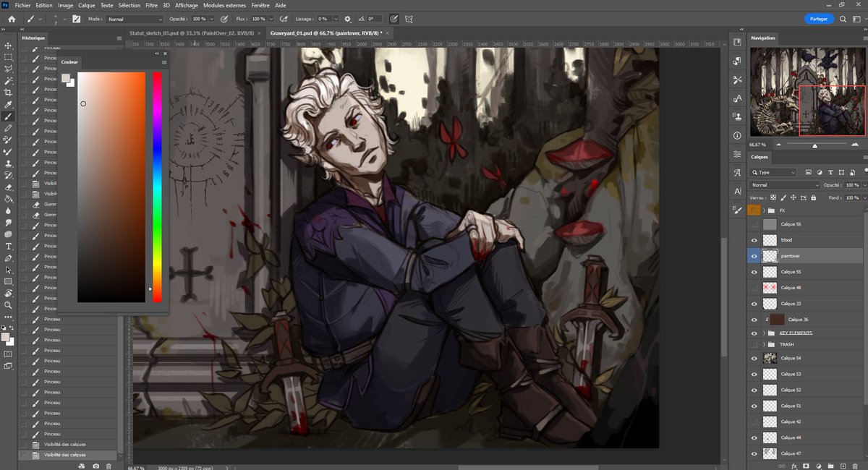Open the brush settings panel icon
Image resolution: width=868 pixels, height=470 pixels.
tap(76, 19)
